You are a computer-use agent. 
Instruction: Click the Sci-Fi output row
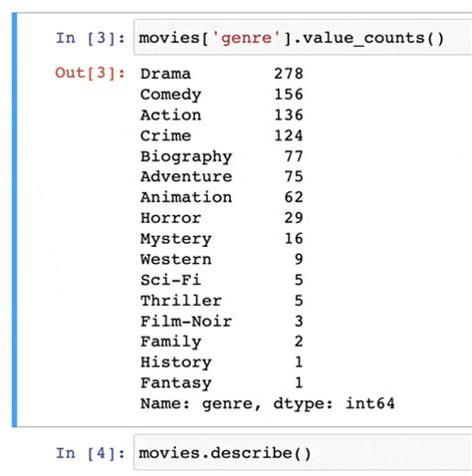(222, 280)
